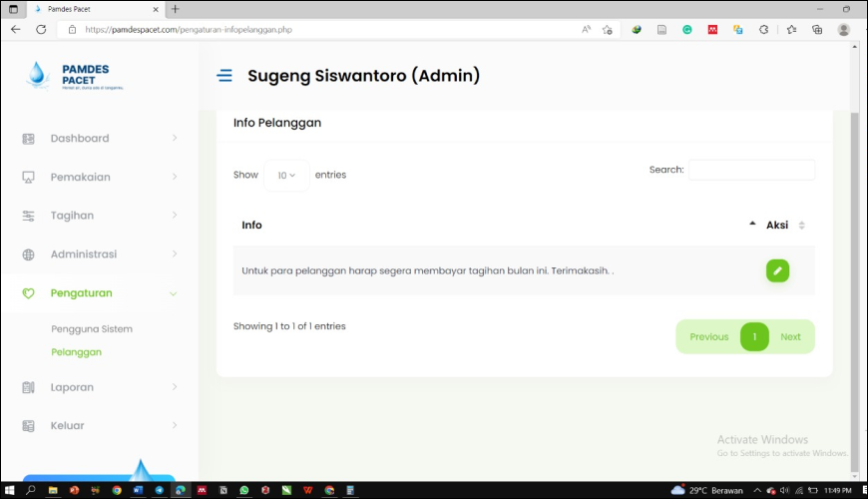Open the Pengguna Sistem submenu link
Image resolution: width=868 pixels, height=499 pixels.
92,329
